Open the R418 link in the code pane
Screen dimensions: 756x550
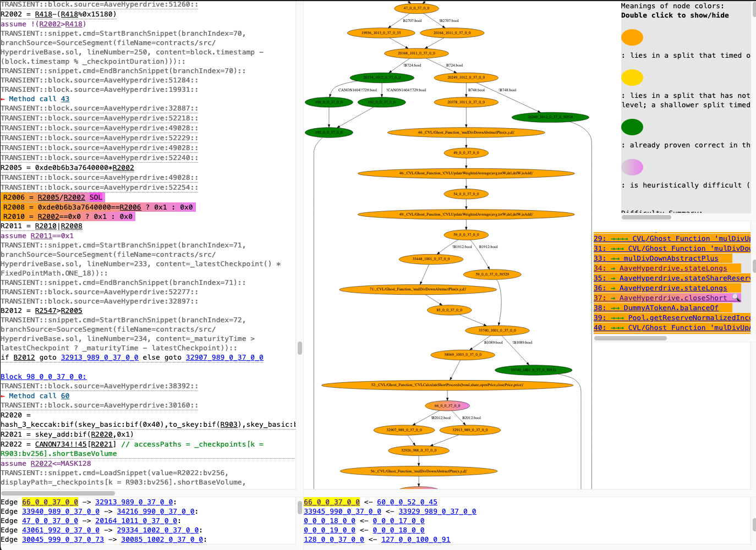point(42,14)
